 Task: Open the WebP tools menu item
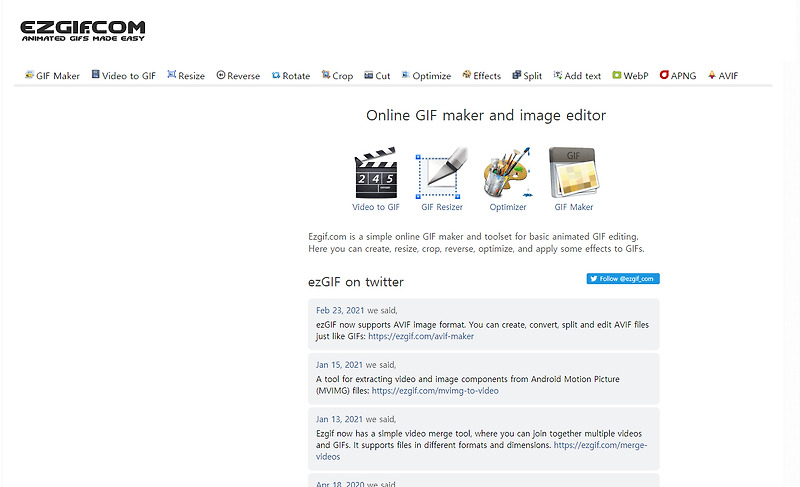630,75
